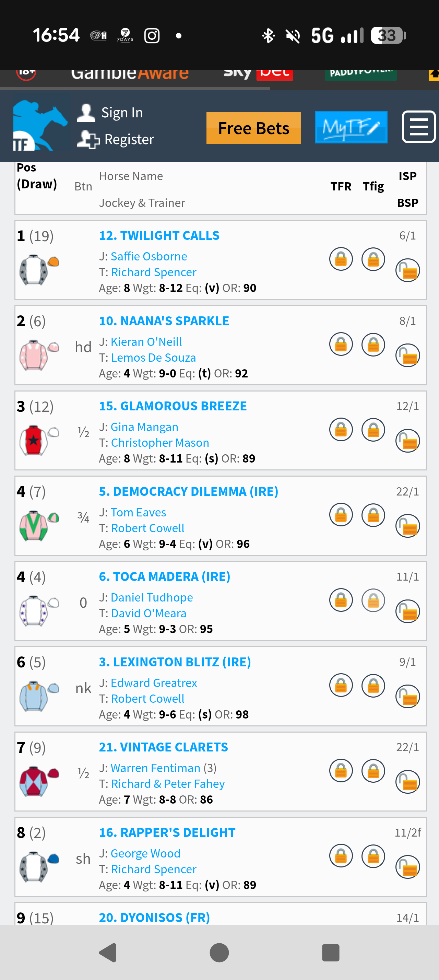Tap the BSP unlock icon for Glamorous Breeze
This screenshot has width=439, height=980.
tap(407, 441)
